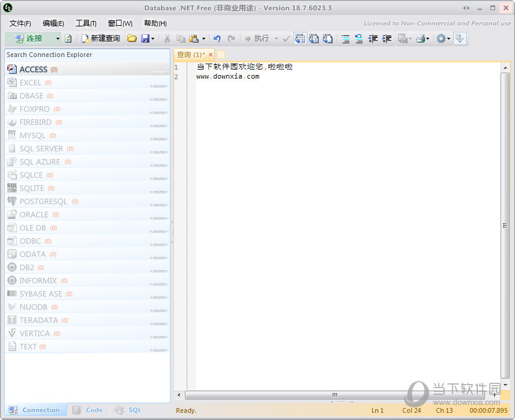Open the 工具(T) menu
This screenshot has width=515, height=420.
pos(86,23)
